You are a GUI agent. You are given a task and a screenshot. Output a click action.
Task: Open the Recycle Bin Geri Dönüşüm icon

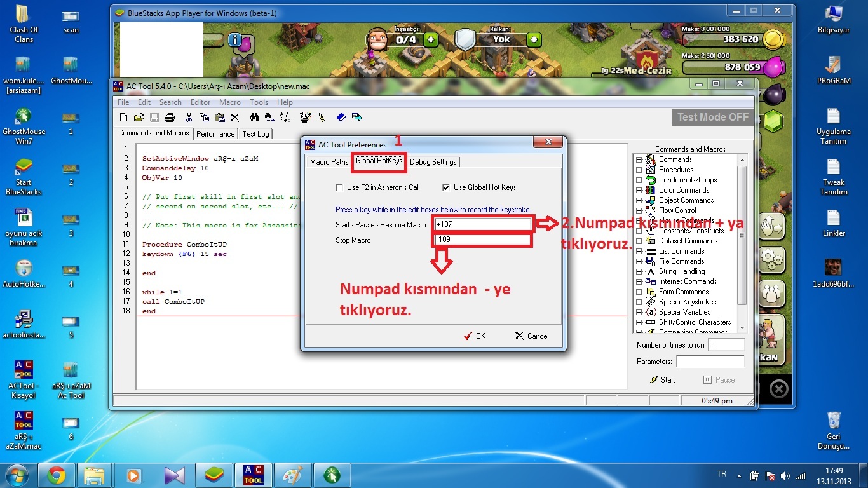(x=834, y=431)
